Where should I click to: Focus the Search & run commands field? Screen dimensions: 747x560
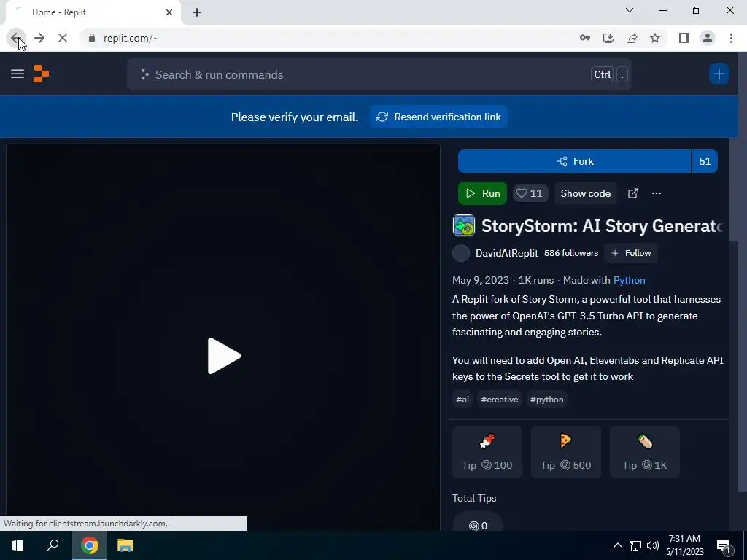pos(379,75)
